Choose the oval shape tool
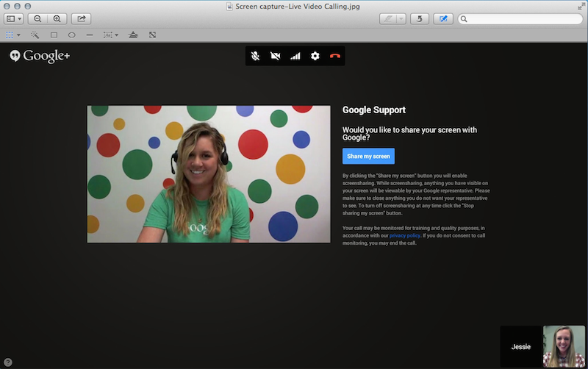 71,35
